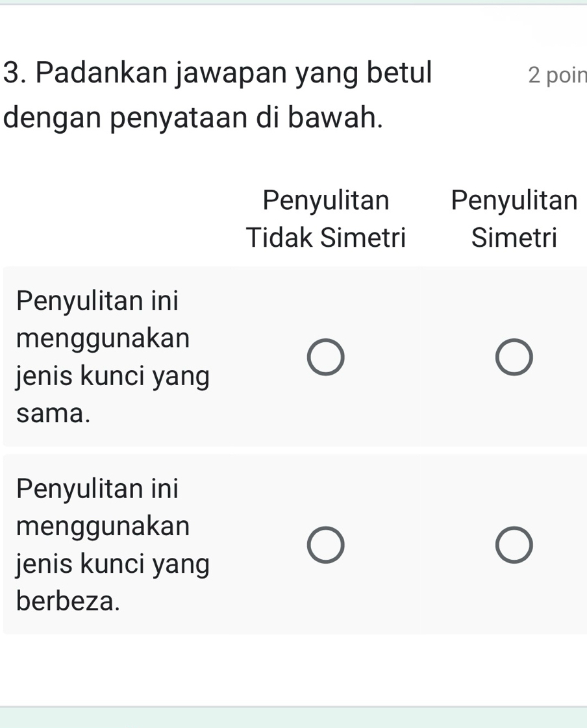Select Penyulitan Simetri for kunci yang berbeza
The image size is (587, 728).
(x=514, y=544)
